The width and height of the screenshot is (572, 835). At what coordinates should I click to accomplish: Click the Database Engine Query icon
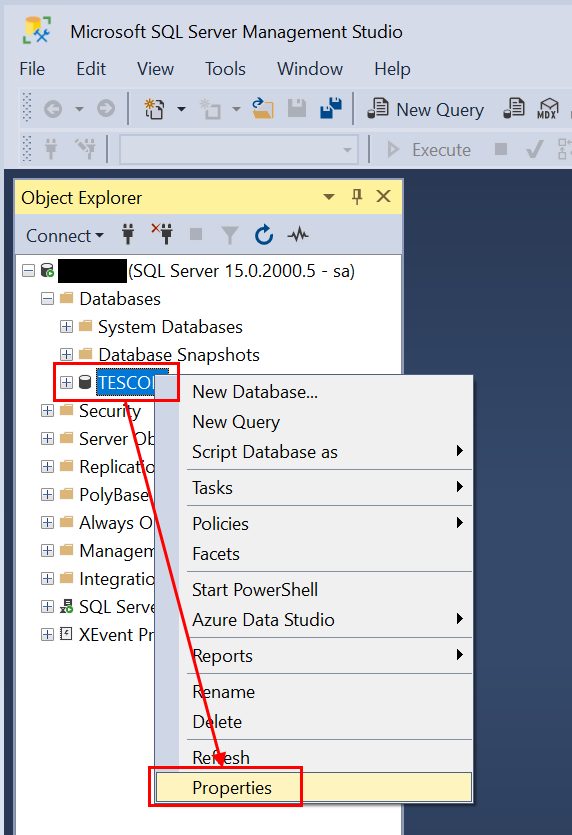point(514,108)
